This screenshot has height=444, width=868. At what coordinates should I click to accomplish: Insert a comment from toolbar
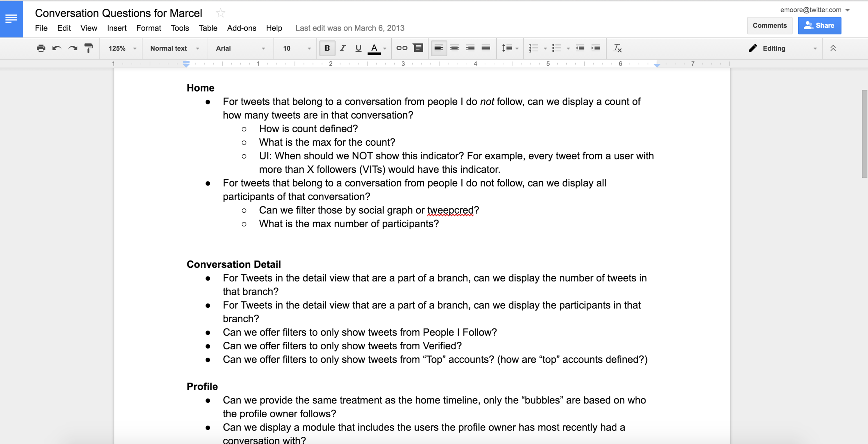(x=418, y=48)
